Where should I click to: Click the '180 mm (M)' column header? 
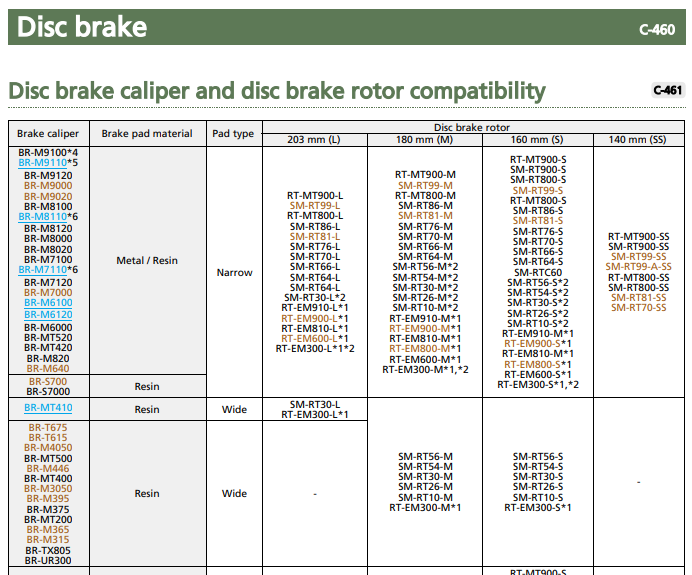tap(424, 139)
